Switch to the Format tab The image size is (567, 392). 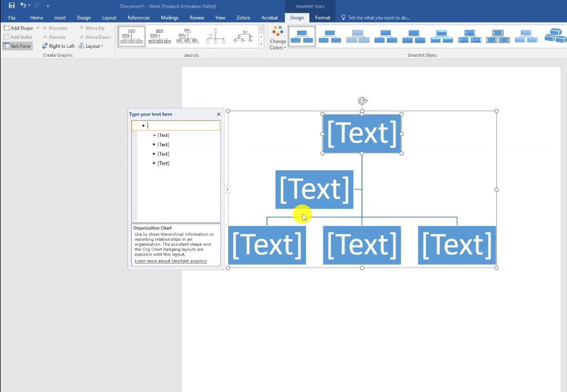[x=322, y=18]
